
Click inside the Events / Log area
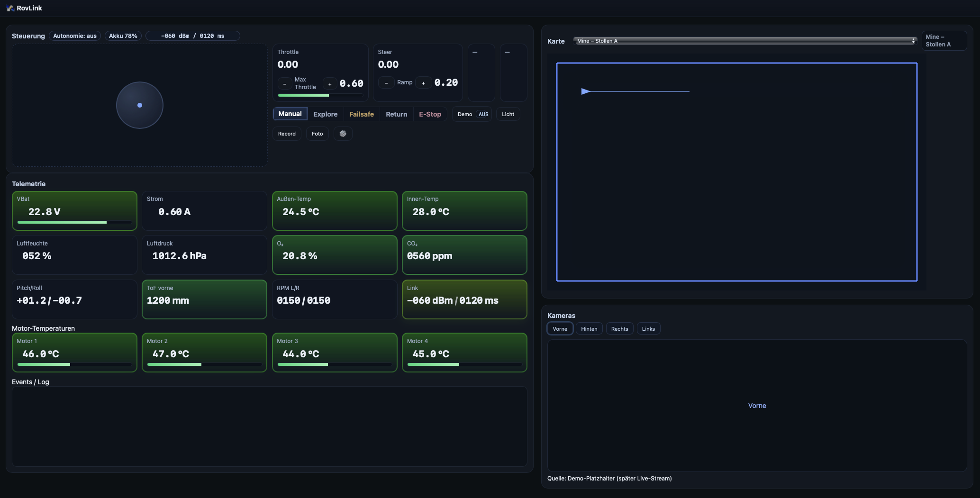269,426
